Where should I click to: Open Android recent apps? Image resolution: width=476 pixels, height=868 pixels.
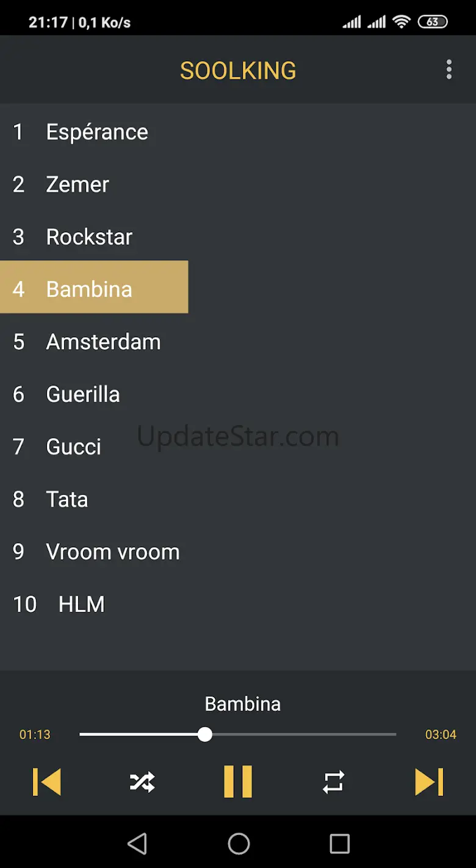(339, 844)
